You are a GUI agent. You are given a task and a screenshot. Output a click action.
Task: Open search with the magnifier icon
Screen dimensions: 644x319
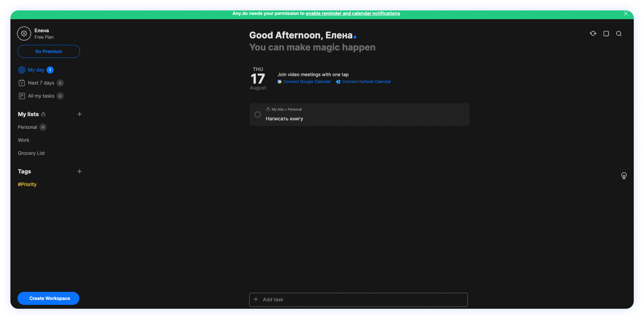tap(619, 34)
